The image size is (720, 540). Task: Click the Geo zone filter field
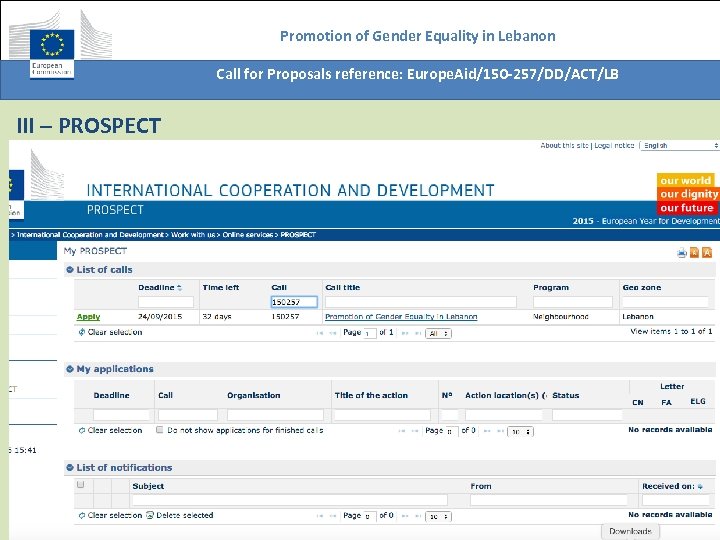[665, 302]
